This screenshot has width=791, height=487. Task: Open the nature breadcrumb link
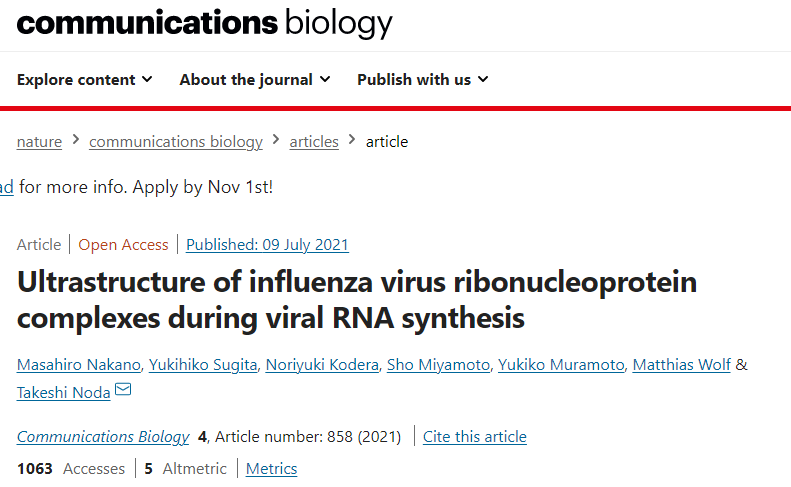coord(39,142)
